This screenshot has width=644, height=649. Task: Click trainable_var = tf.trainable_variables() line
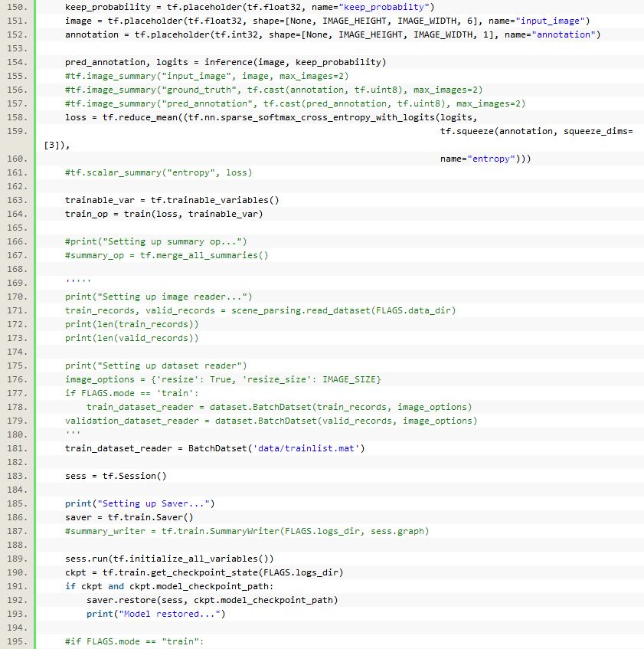point(172,200)
